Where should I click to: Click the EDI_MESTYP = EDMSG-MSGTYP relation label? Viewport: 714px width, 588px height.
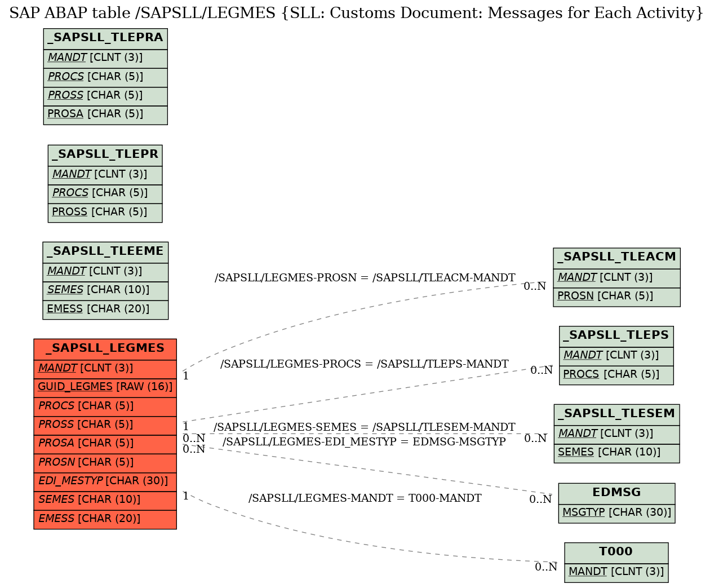point(364,442)
